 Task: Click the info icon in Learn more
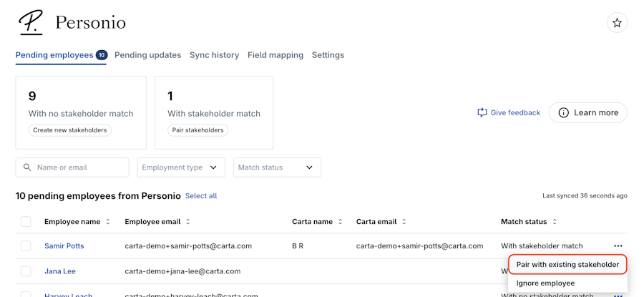coord(564,112)
